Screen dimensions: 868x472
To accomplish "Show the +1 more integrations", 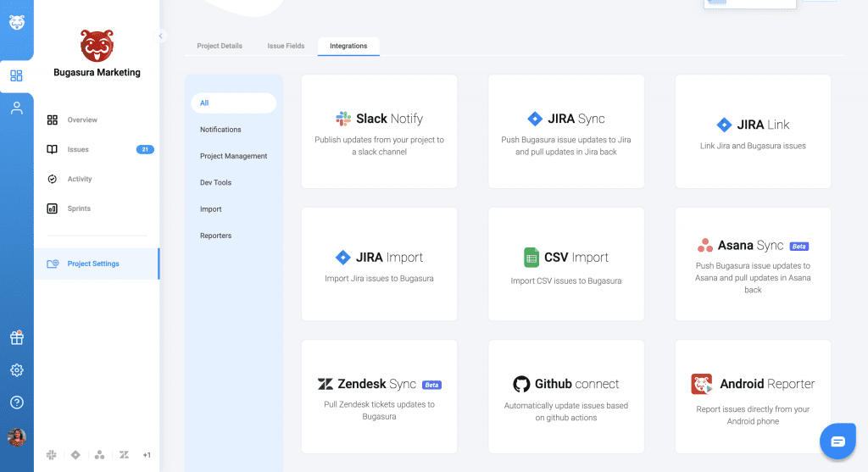I will tap(147, 455).
